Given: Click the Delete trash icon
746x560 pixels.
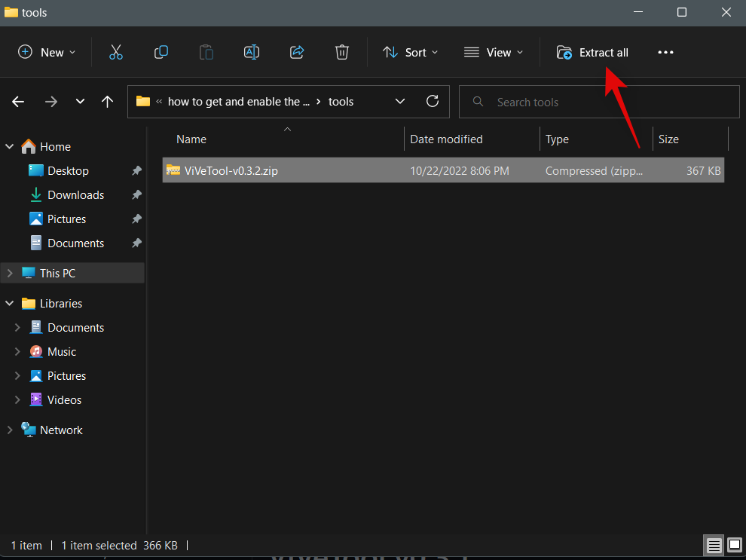Looking at the screenshot, I should click(342, 52).
